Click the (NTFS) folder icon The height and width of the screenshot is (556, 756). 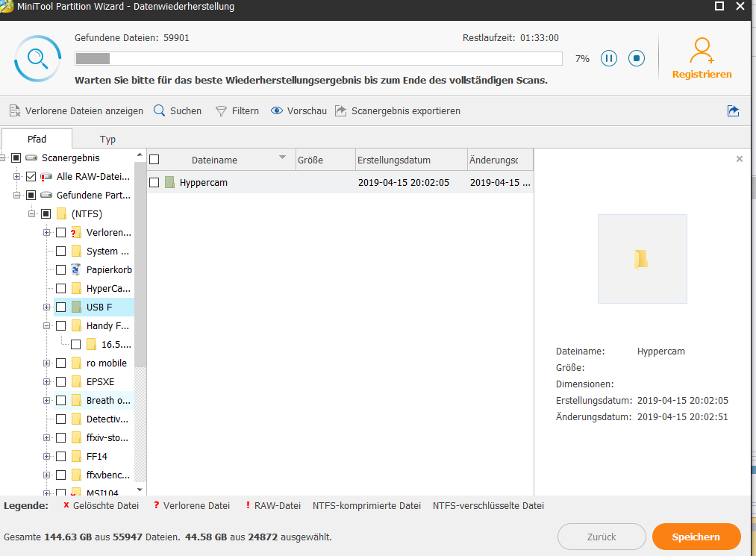(61, 213)
